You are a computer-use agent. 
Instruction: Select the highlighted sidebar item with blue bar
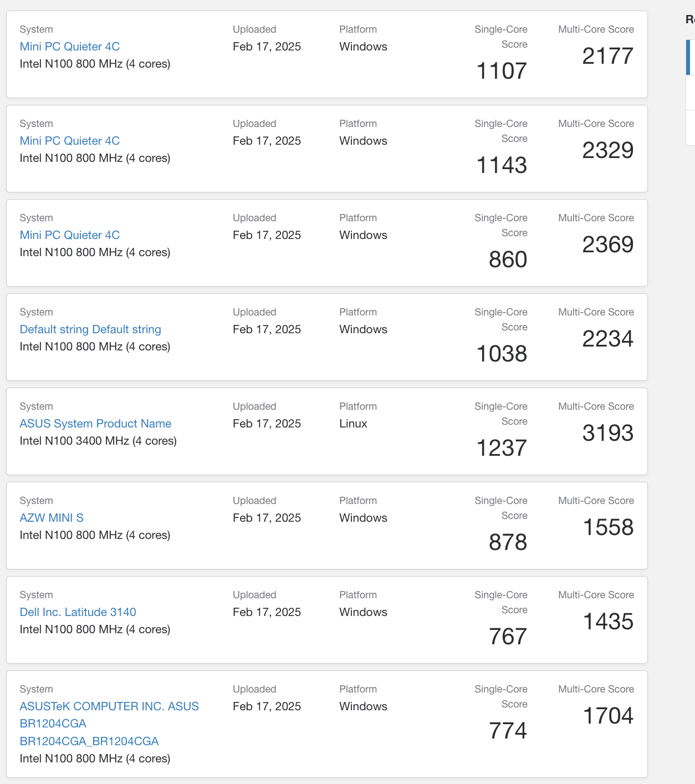[x=691, y=57]
